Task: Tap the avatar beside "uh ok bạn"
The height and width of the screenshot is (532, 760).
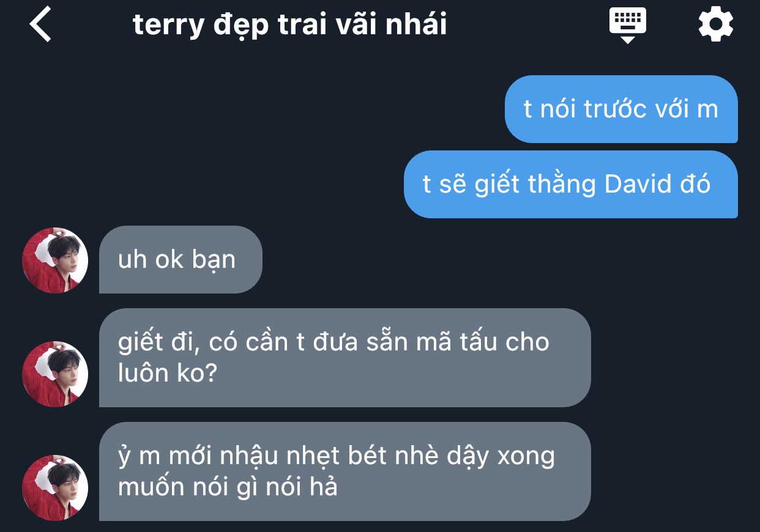Action: [55, 260]
